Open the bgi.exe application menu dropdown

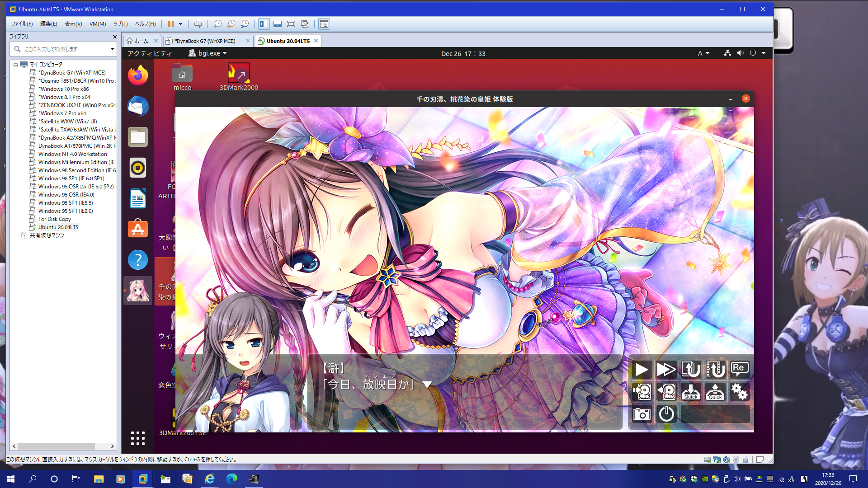(208, 53)
